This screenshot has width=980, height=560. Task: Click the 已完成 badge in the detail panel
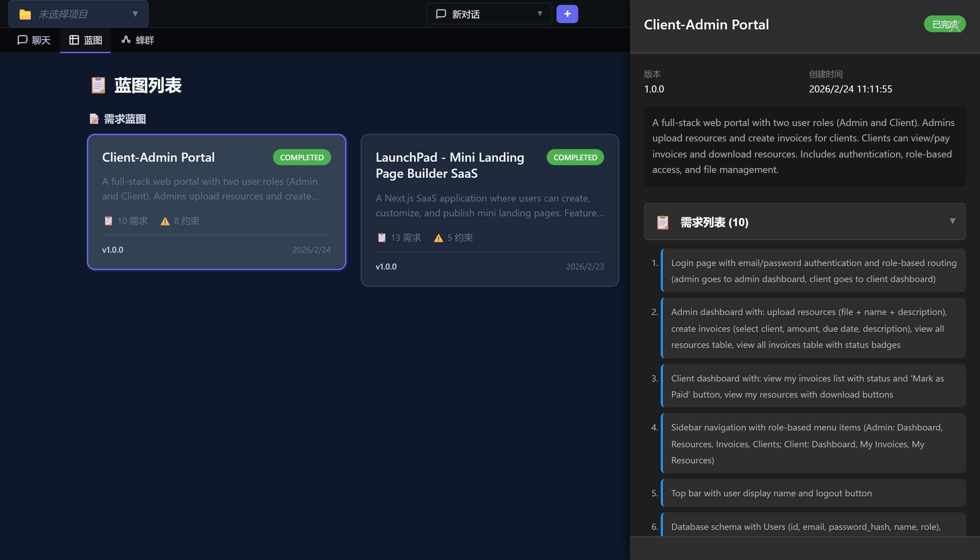coord(945,24)
